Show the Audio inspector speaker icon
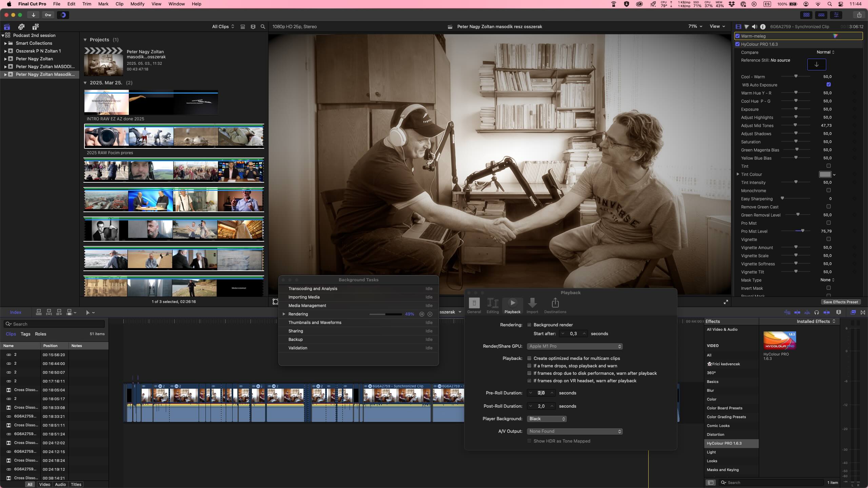The height and width of the screenshot is (488, 868). click(754, 26)
